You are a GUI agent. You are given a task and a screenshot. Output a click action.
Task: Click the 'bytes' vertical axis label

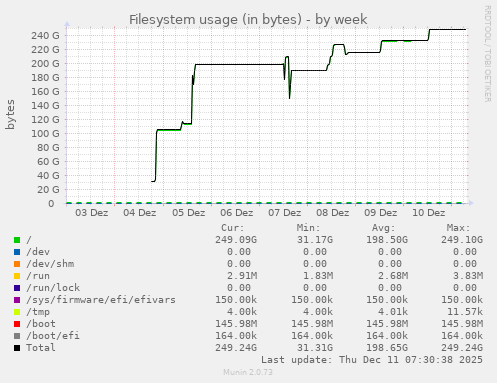10,114
